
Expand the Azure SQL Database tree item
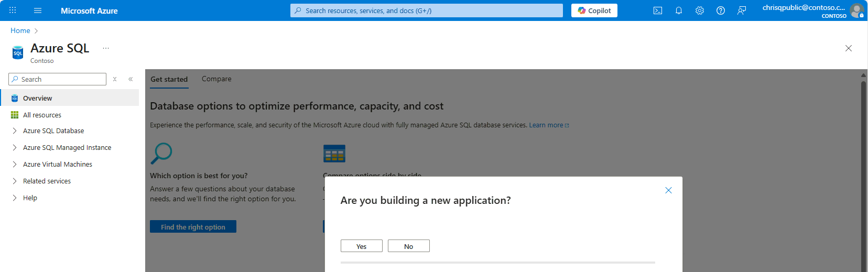point(15,131)
